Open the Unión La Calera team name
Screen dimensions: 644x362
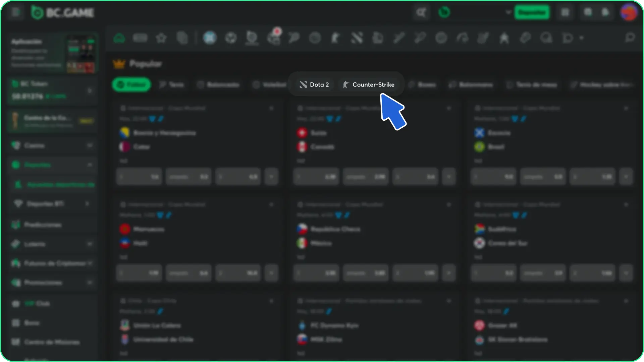(x=157, y=325)
